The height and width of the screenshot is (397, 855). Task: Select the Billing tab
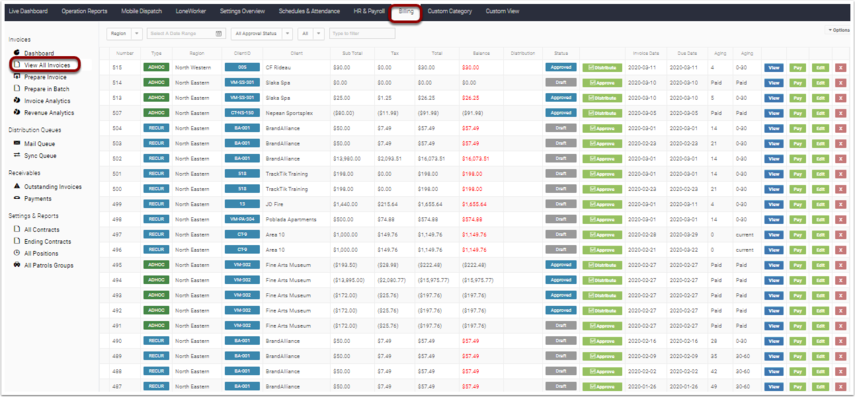tap(406, 11)
